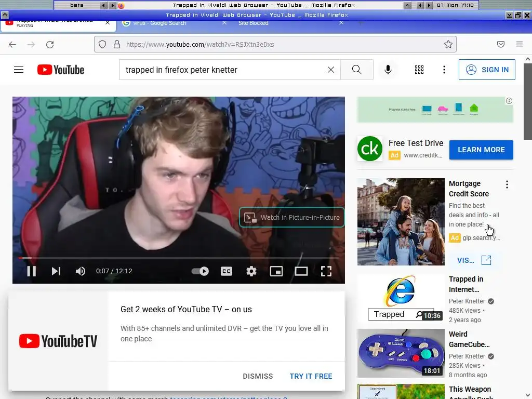Open the tracking protection shield icon
The height and width of the screenshot is (399, 532).
102,44
